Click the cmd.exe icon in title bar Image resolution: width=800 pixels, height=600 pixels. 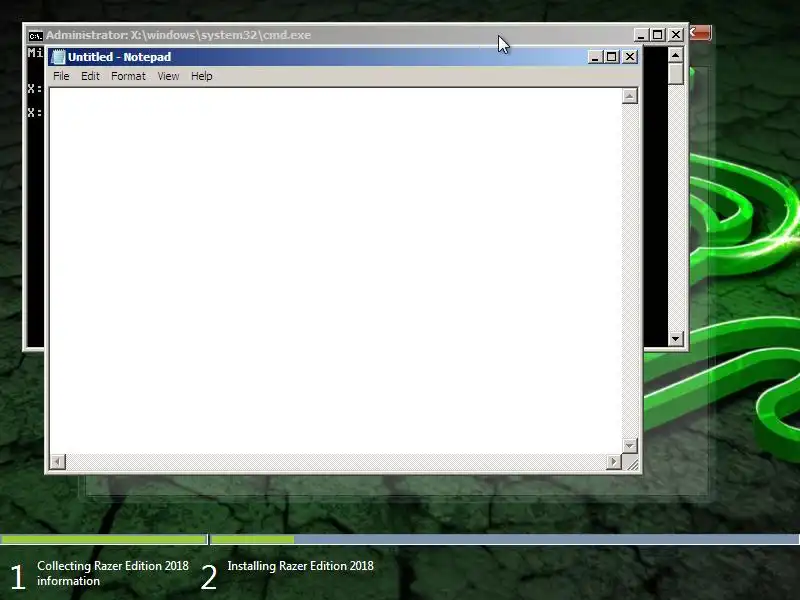[x=35, y=36]
